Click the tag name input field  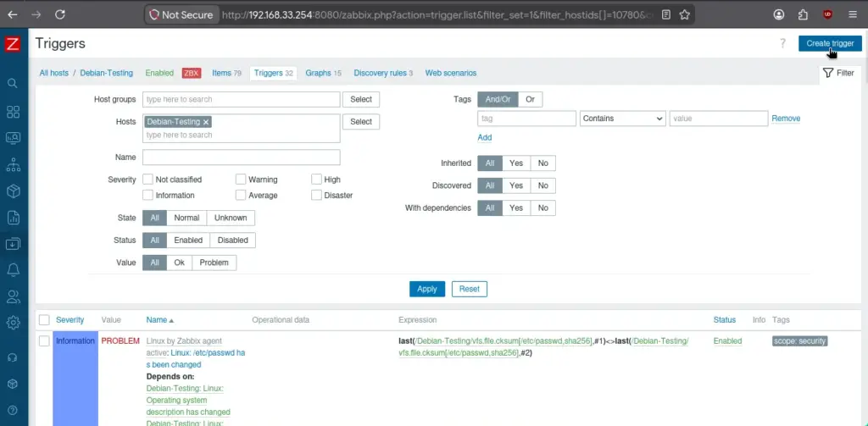[527, 119]
